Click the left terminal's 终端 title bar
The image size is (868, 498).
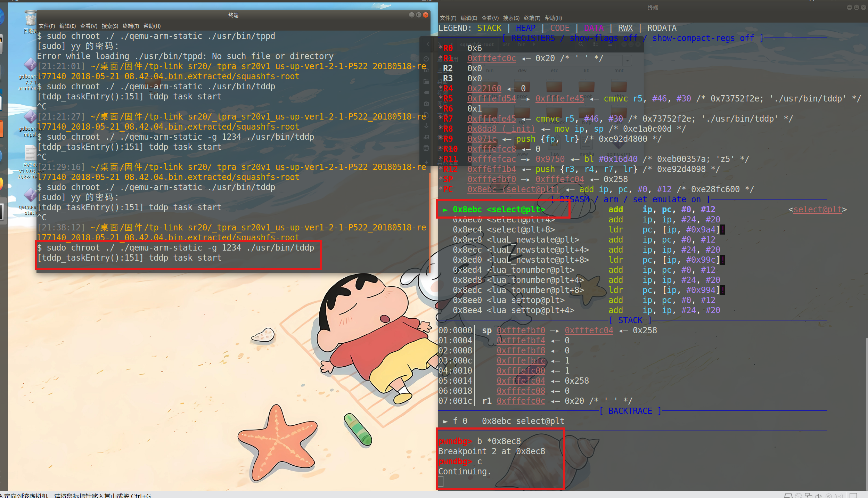(233, 15)
